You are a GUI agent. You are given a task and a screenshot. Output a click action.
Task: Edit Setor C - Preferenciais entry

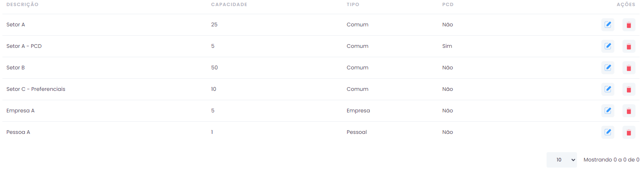click(x=607, y=89)
